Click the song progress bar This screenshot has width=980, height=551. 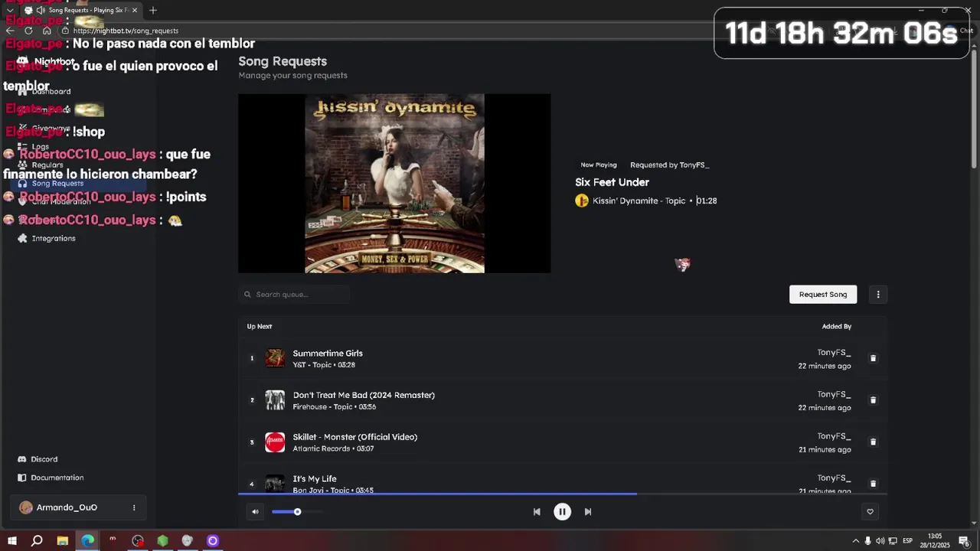[x=563, y=494]
